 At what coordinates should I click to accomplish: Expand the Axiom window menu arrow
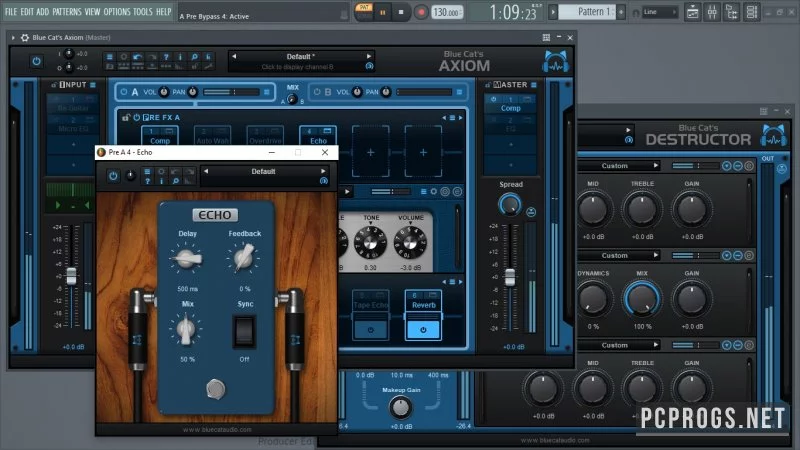point(13,37)
